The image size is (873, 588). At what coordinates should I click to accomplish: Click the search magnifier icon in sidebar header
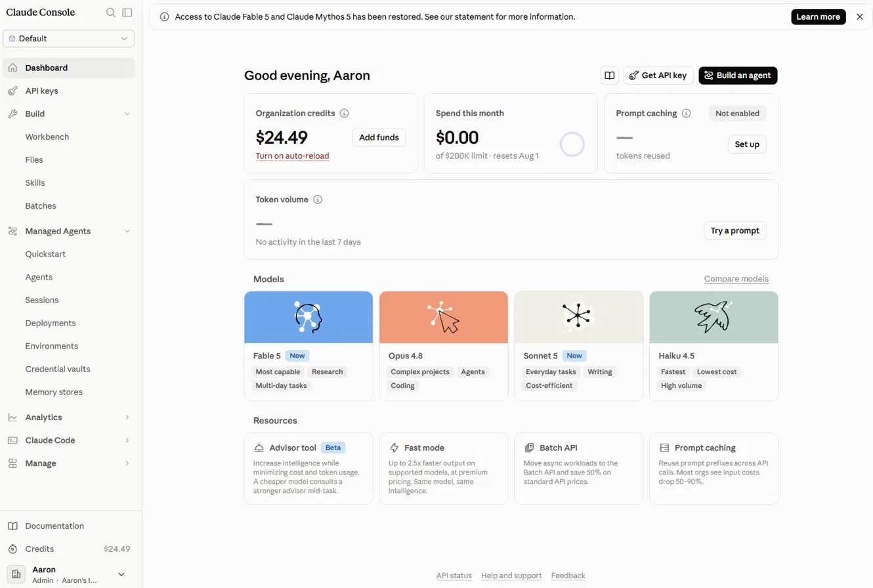(x=111, y=12)
